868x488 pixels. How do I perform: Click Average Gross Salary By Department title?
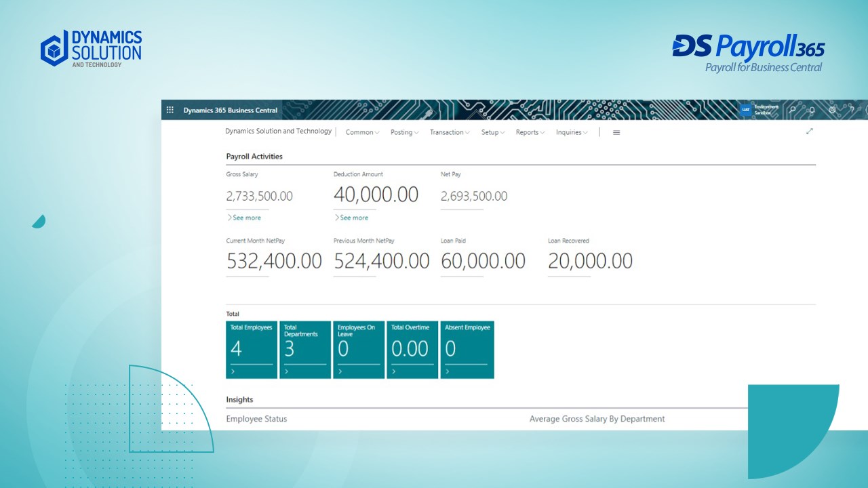(x=597, y=419)
